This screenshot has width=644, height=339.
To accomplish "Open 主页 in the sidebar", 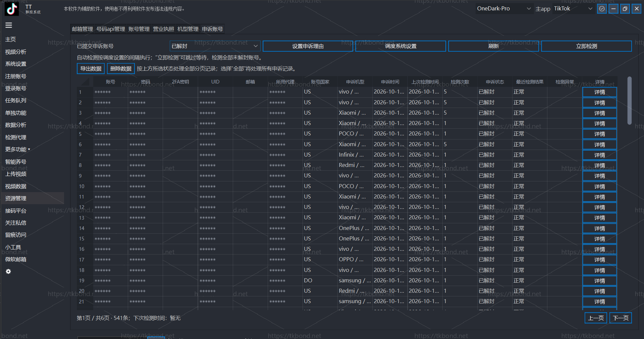I will [10, 40].
